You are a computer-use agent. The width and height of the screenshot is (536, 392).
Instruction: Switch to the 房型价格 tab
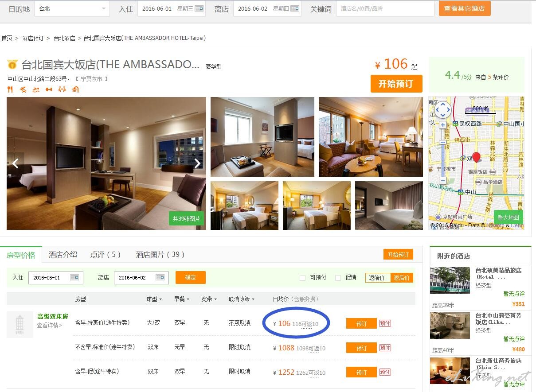click(21, 255)
